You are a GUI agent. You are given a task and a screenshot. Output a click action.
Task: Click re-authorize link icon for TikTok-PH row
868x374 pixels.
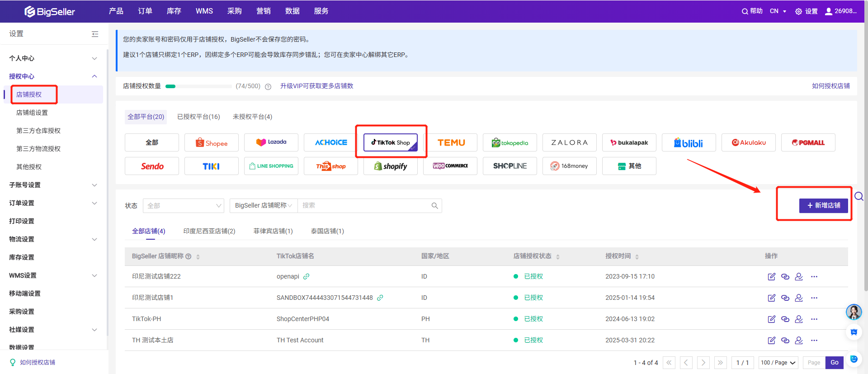(x=785, y=319)
